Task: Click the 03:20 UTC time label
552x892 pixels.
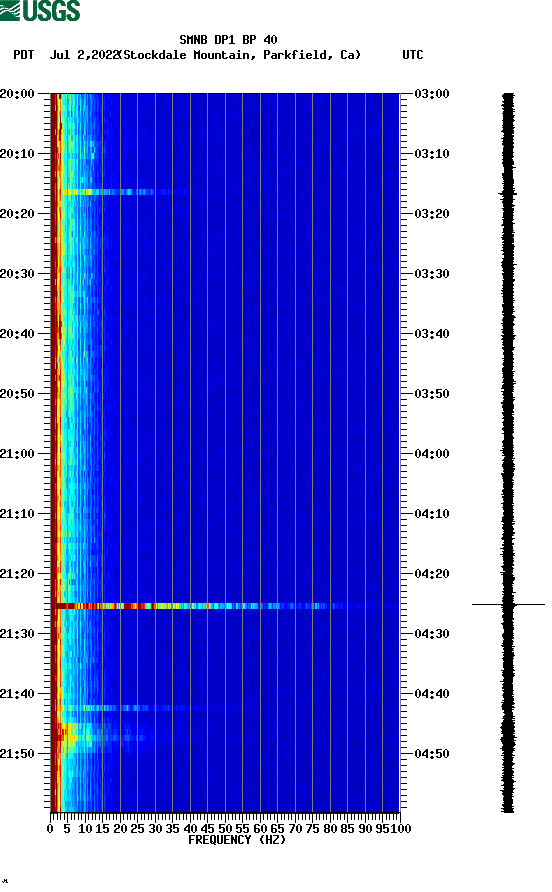Action: click(432, 214)
